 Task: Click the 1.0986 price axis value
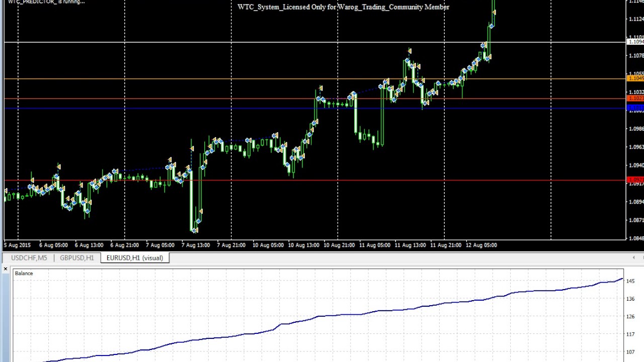(636, 129)
